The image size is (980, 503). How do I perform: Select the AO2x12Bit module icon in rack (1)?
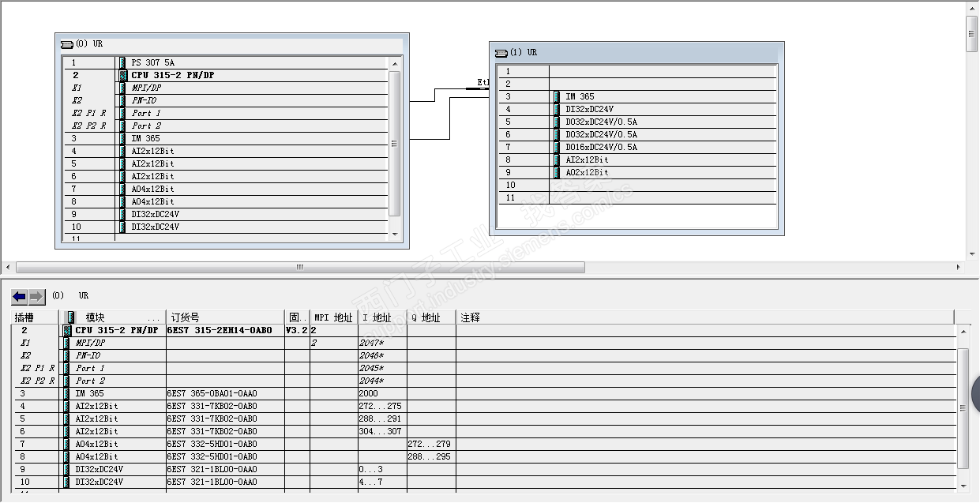558,172
